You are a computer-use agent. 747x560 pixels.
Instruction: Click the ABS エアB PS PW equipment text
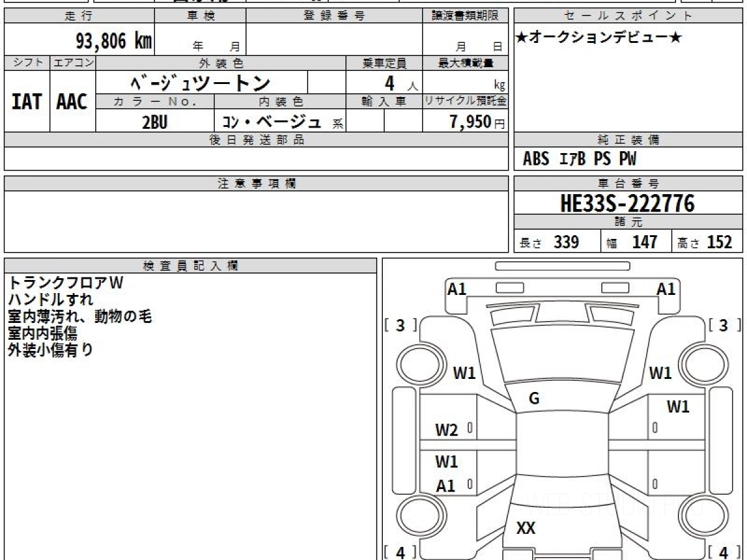[580, 159]
